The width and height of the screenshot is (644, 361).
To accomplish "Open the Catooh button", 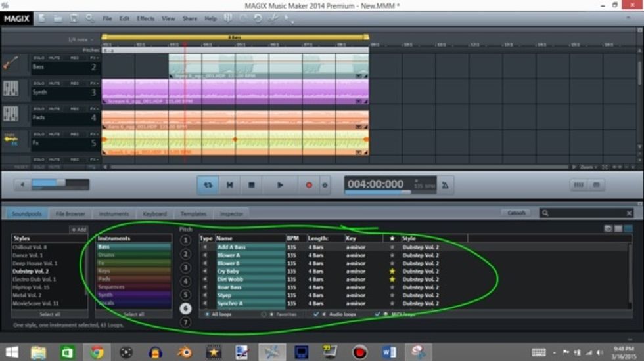I will (517, 213).
